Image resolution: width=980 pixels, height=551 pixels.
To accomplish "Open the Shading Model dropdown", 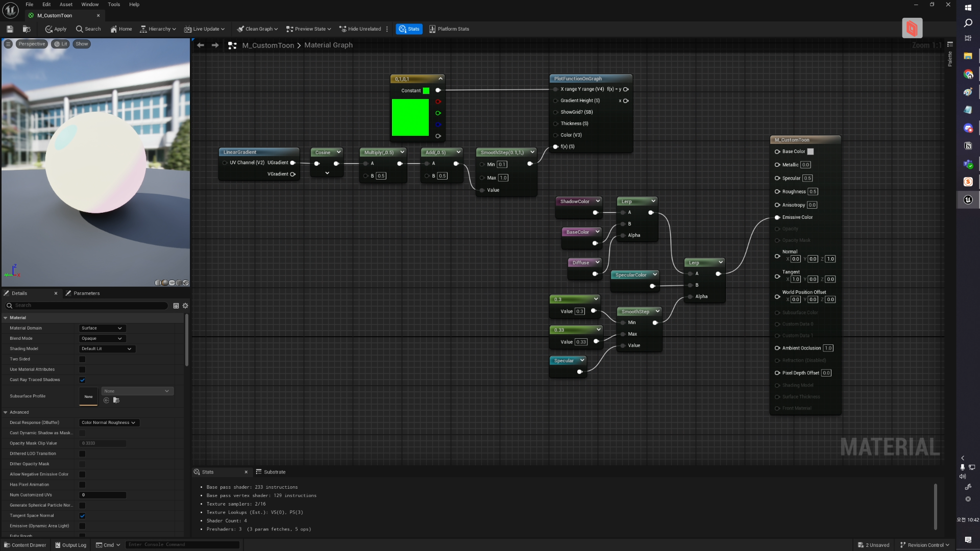I will [107, 349].
